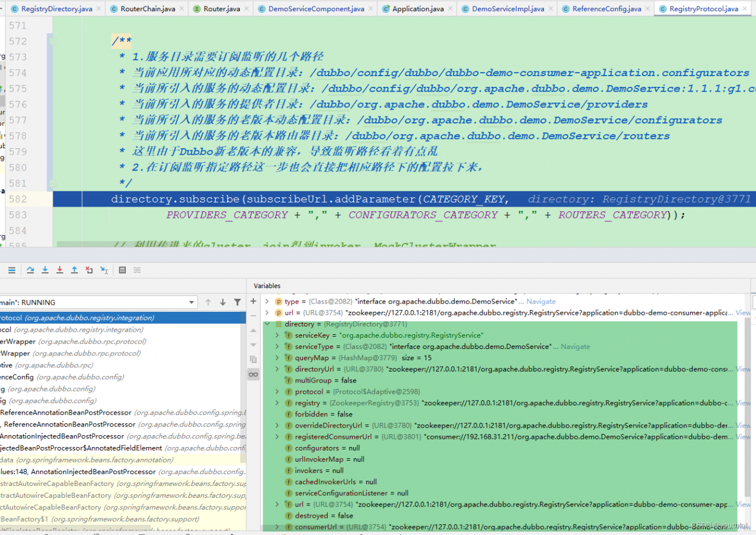Image resolution: width=756 pixels, height=535 pixels.
Task: Remove watch using the minus icon
Action: click(x=253, y=315)
